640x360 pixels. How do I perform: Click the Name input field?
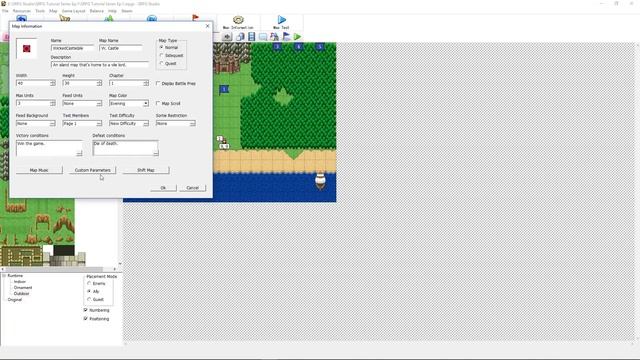[72, 48]
